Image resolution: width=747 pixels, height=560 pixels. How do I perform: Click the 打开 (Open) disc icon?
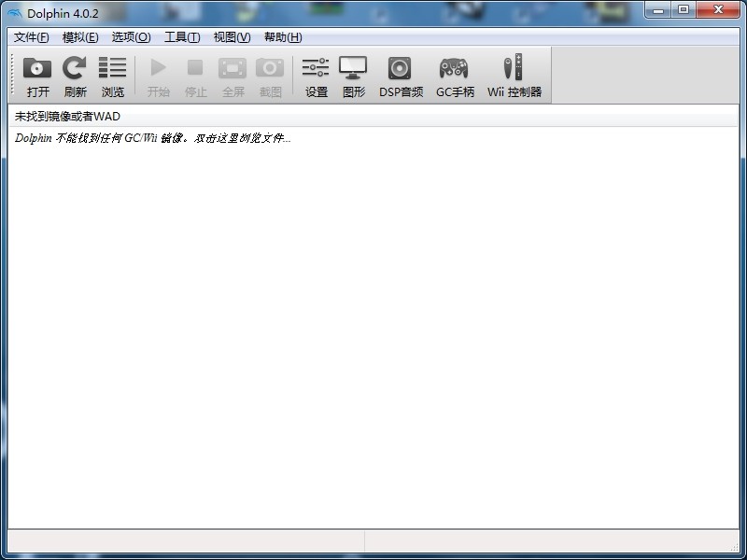37,68
